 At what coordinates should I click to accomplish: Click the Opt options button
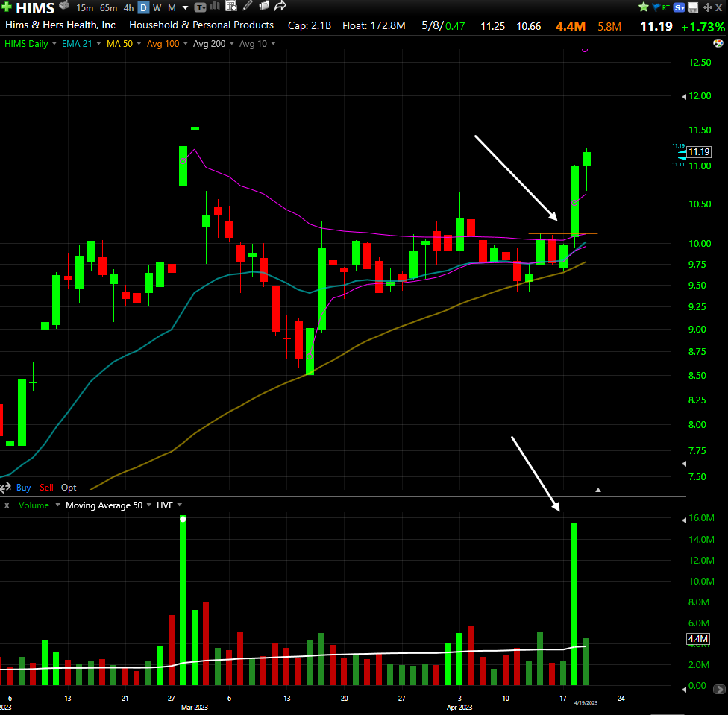(x=69, y=488)
